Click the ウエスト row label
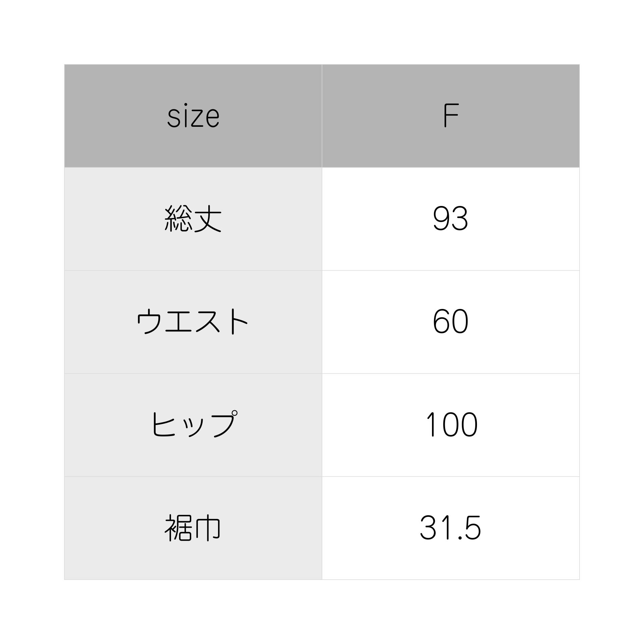The width and height of the screenshot is (644, 644). pos(193,322)
